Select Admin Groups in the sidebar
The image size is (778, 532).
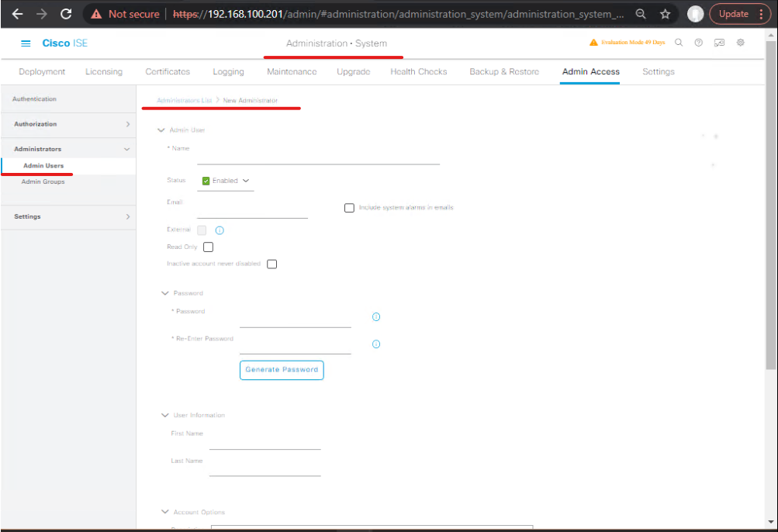(43, 181)
